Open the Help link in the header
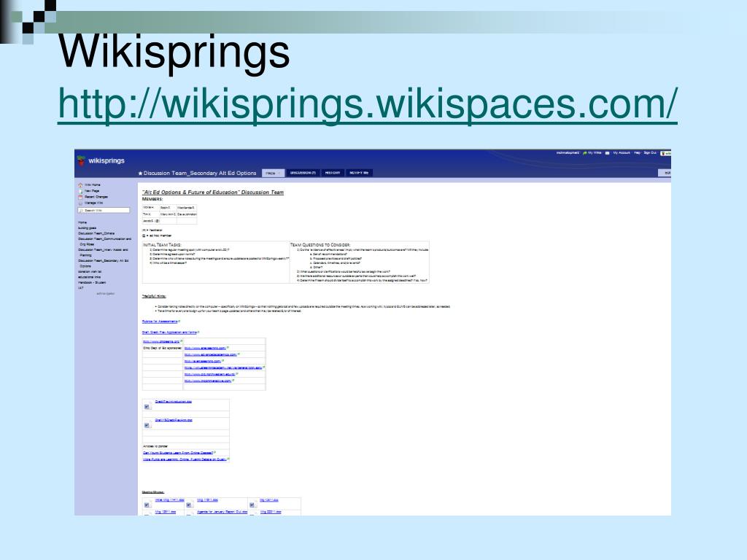Screen dimensions: 747x560 637,153
